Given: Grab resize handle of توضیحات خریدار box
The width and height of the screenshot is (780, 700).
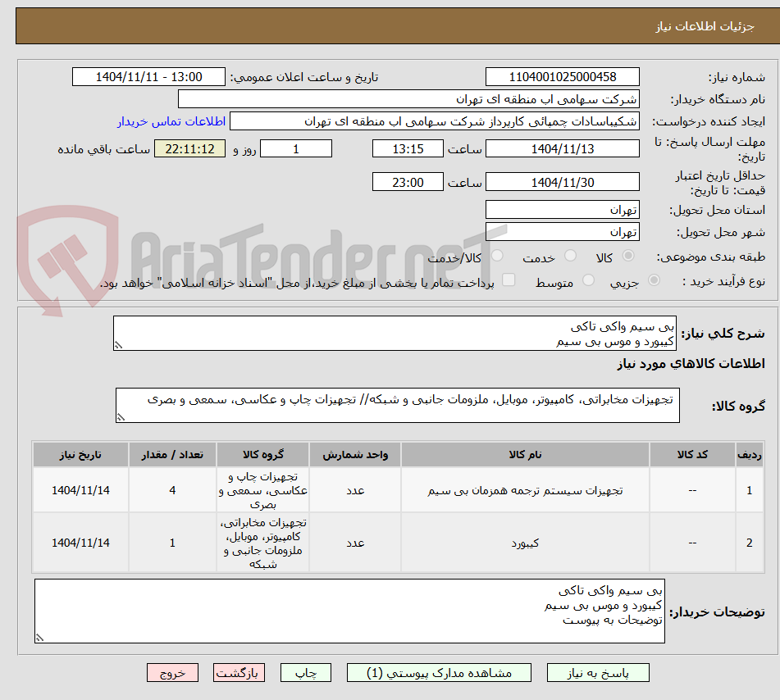Looking at the screenshot, I should coord(39,638).
